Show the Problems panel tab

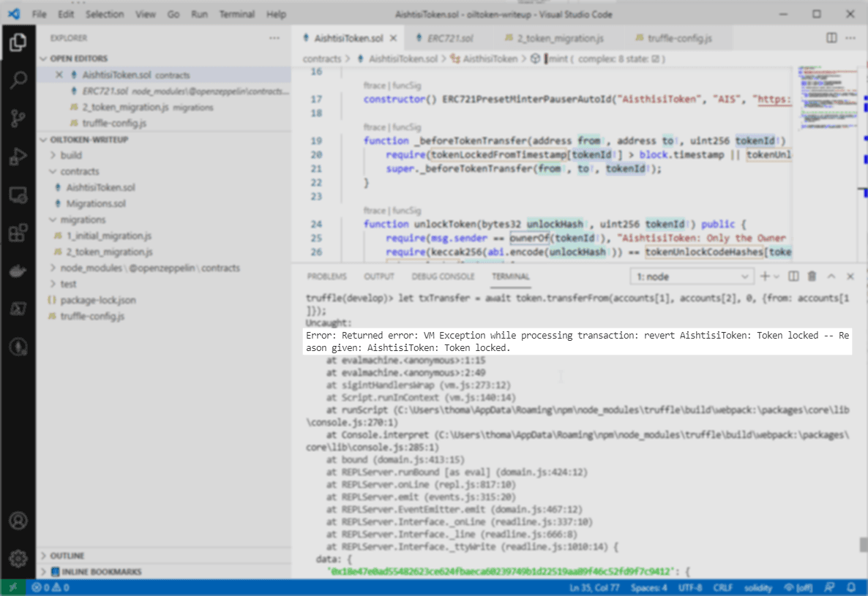[327, 276]
